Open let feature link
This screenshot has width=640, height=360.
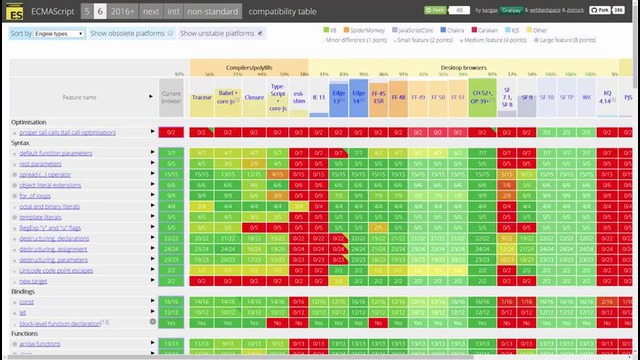[22, 312]
